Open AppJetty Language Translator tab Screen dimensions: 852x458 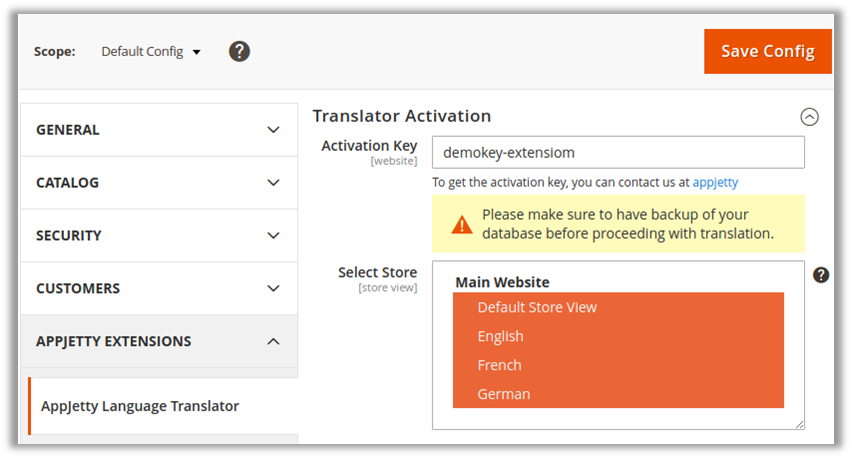click(140, 406)
